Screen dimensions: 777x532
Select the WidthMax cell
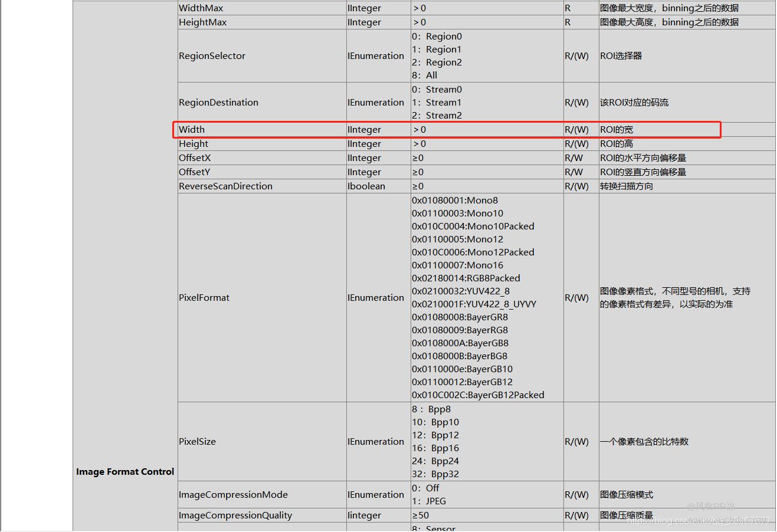coord(201,8)
